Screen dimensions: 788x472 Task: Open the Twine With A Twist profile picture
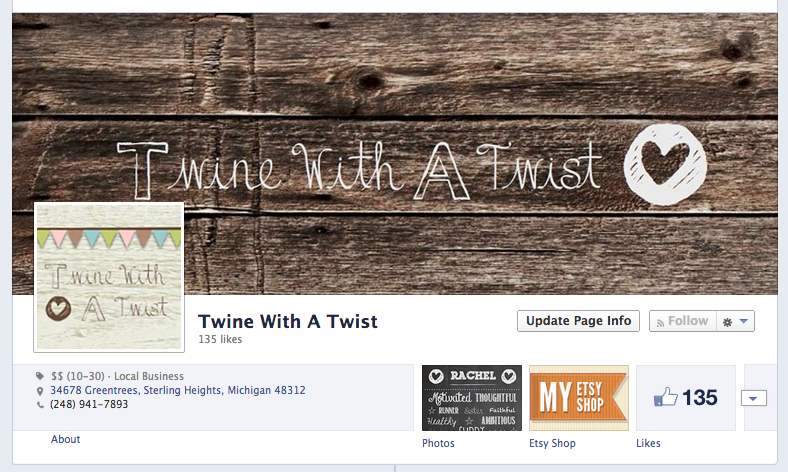pyautogui.click(x=109, y=277)
